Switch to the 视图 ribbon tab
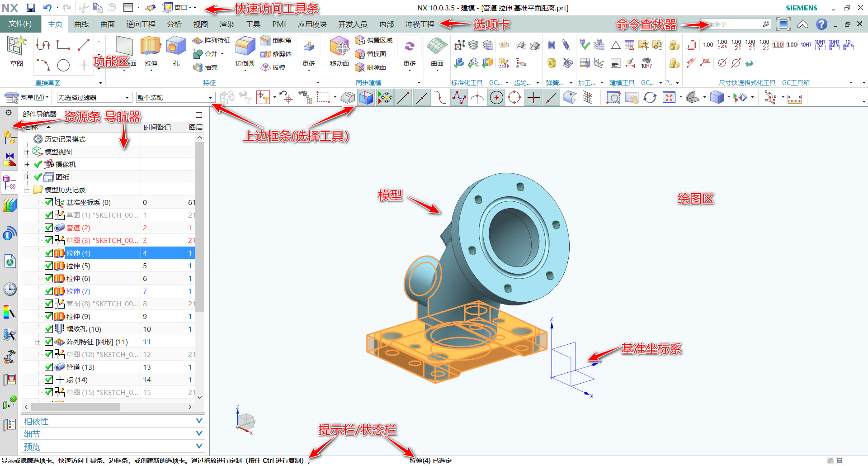 [x=201, y=24]
